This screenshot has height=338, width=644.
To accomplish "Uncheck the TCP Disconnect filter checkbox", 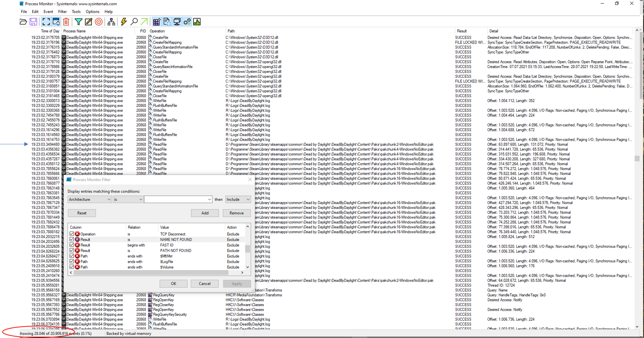I will tap(72, 234).
